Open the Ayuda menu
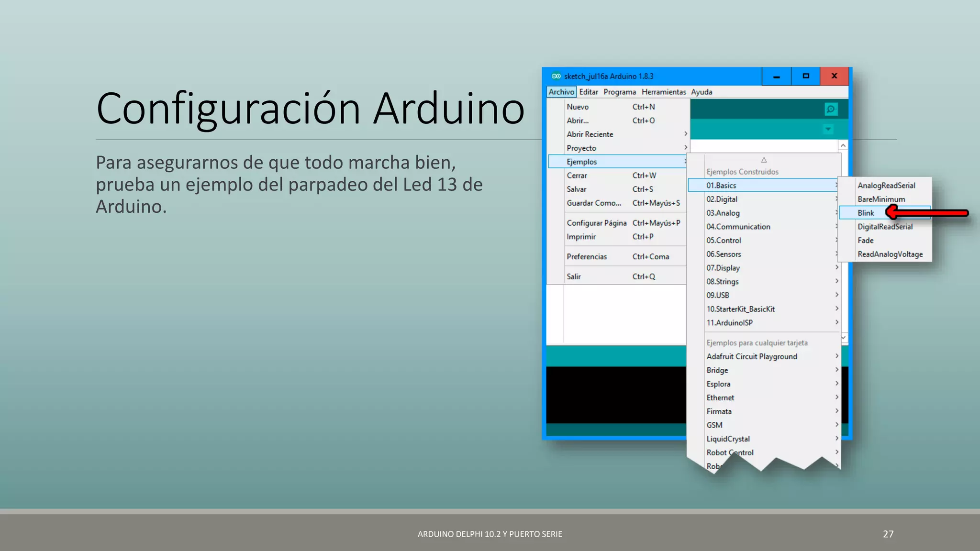The height and width of the screenshot is (551, 980). coord(702,92)
